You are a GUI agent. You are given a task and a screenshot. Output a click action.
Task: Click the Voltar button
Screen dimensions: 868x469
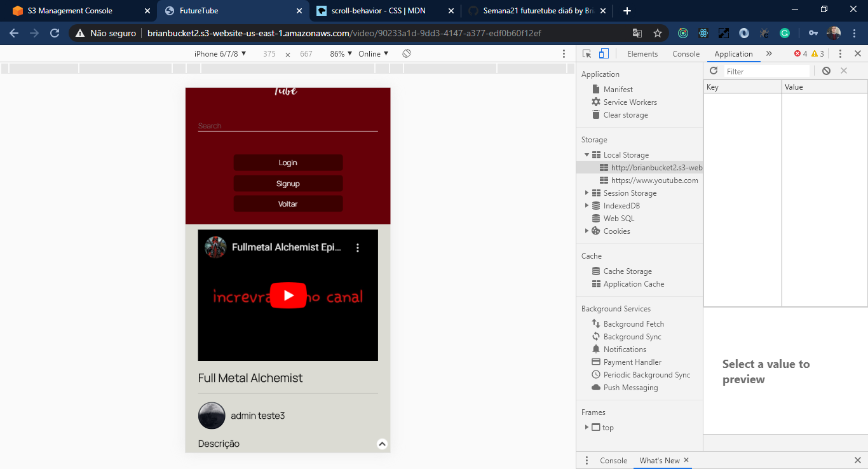click(x=288, y=204)
